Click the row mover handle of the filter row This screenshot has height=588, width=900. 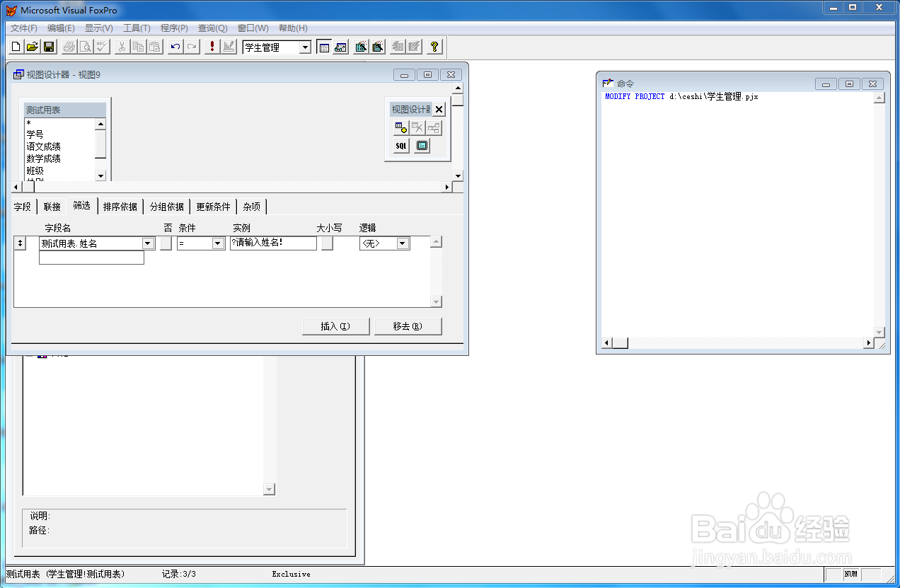point(21,243)
